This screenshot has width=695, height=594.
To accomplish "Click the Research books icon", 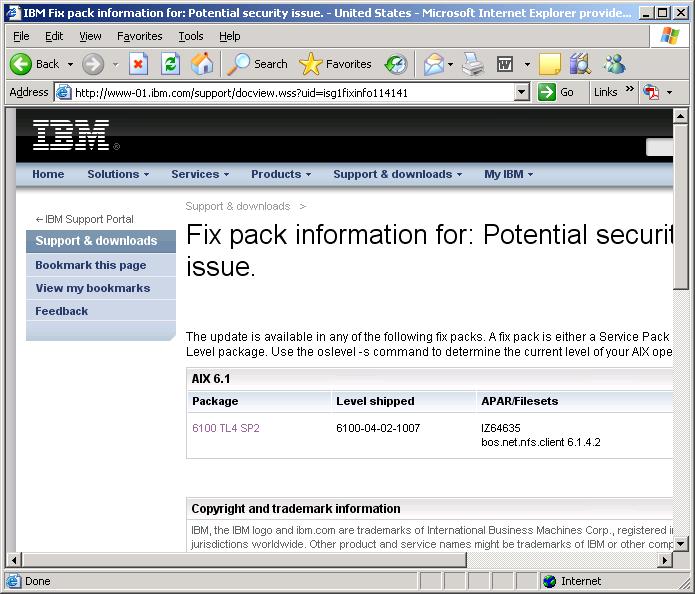I will click(581, 63).
